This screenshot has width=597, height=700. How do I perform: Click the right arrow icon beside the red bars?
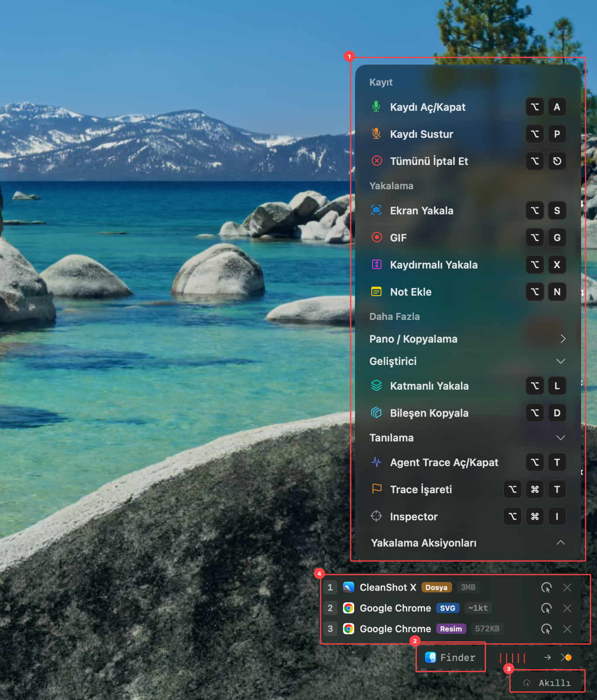[x=548, y=658]
